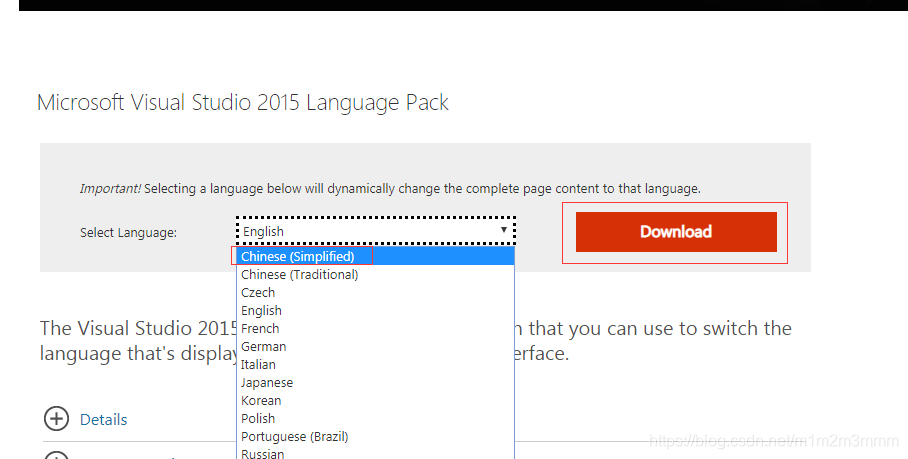Open the Details link
This screenshot has width=908, height=459.
tap(104, 420)
